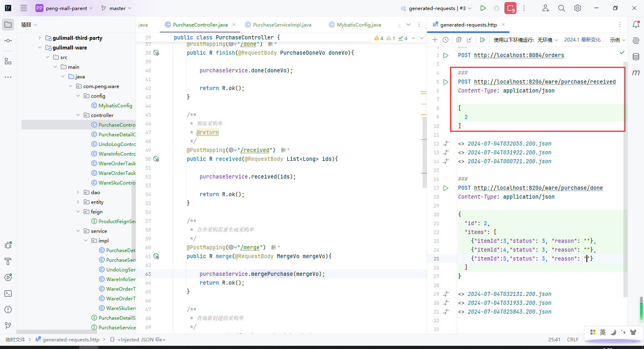Run the POST purchase/done request
This screenshot has width=644, height=349.
(x=446, y=188)
